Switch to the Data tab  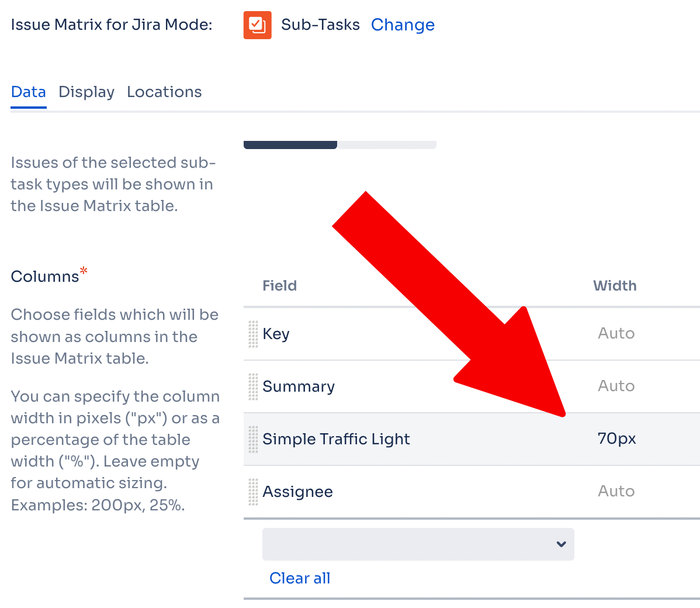[x=28, y=92]
